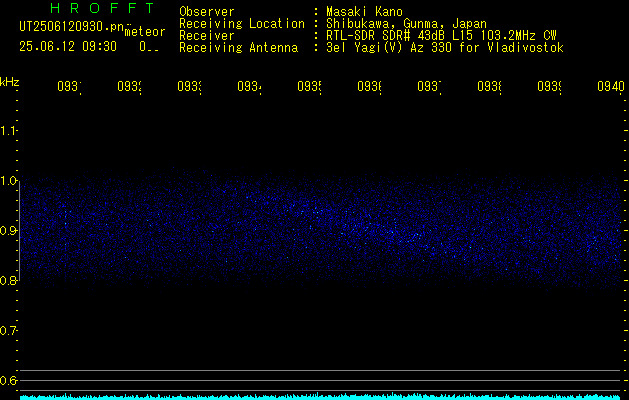
Task: Click the cyan signal level strip
Action: pos(321,397)
